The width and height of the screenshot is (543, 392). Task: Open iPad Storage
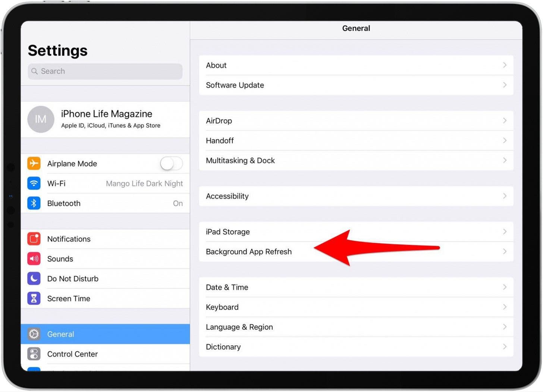click(x=356, y=232)
